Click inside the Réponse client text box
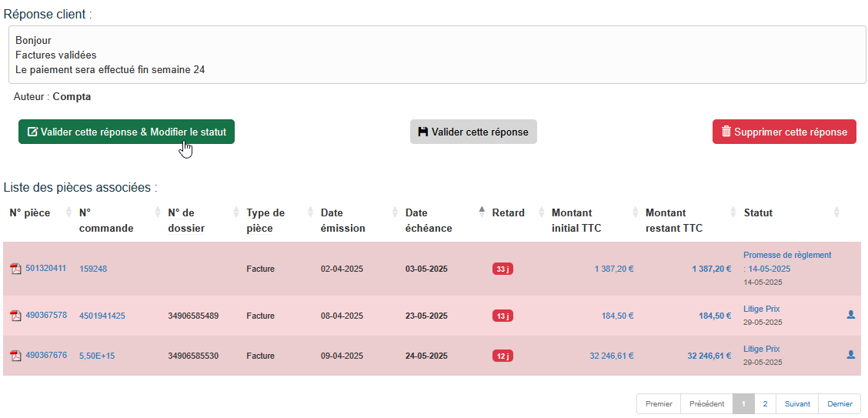Viewport: 868px width, 418px height. coord(437,55)
